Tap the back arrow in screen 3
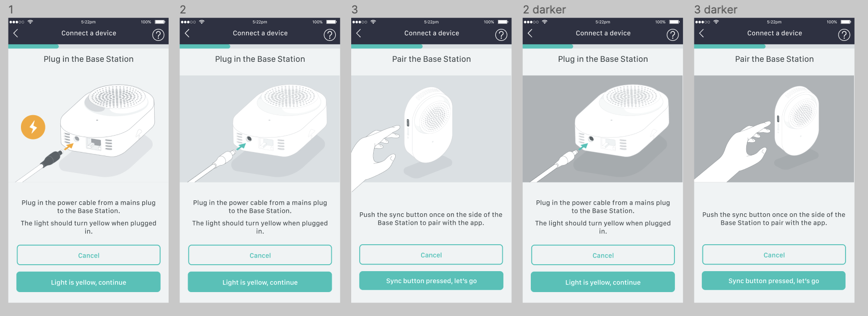The image size is (868, 316). (x=359, y=33)
